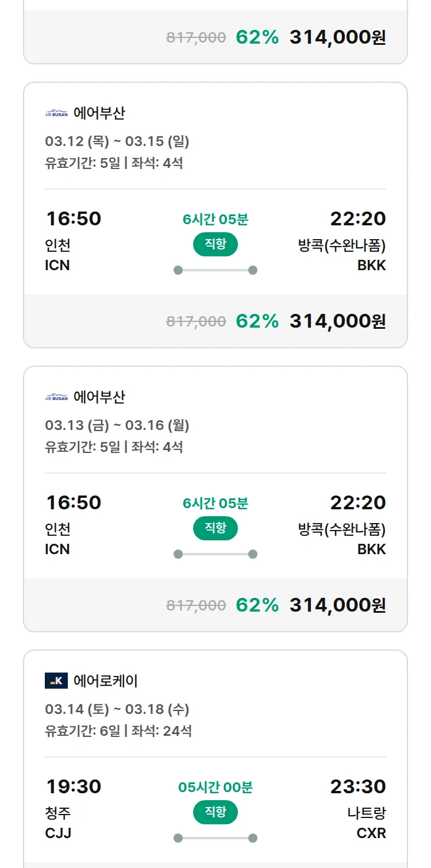Tap the 직항 badge on the 에어로케이 flight
This screenshot has width=431, height=868.
pos(215,812)
